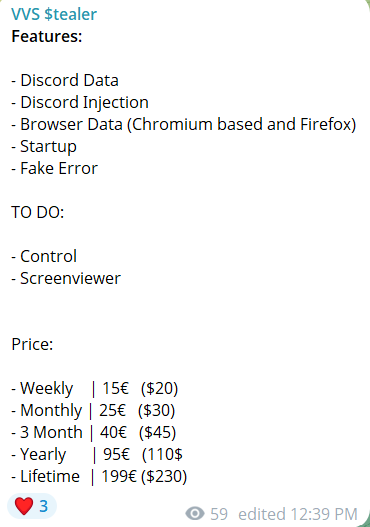370x527 pixels.
Task: Click the Screenviewer list item
Action: click(x=66, y=278)
